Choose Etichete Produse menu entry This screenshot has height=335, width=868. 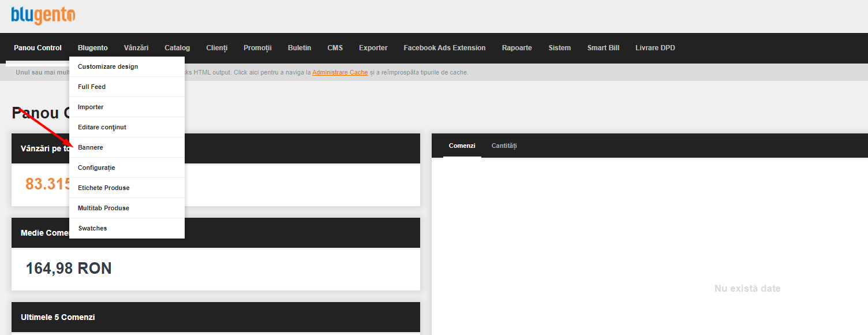point(127,188)
